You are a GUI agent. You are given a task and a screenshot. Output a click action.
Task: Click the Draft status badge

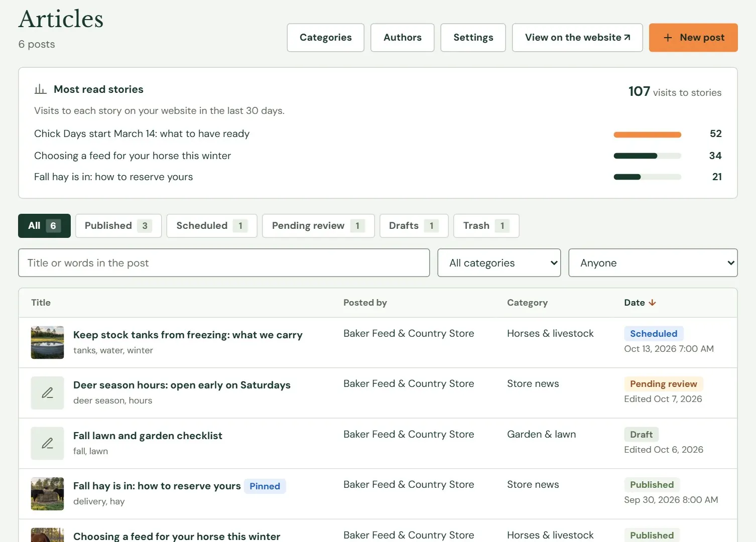pyautogui.click(x=641, y=435)
